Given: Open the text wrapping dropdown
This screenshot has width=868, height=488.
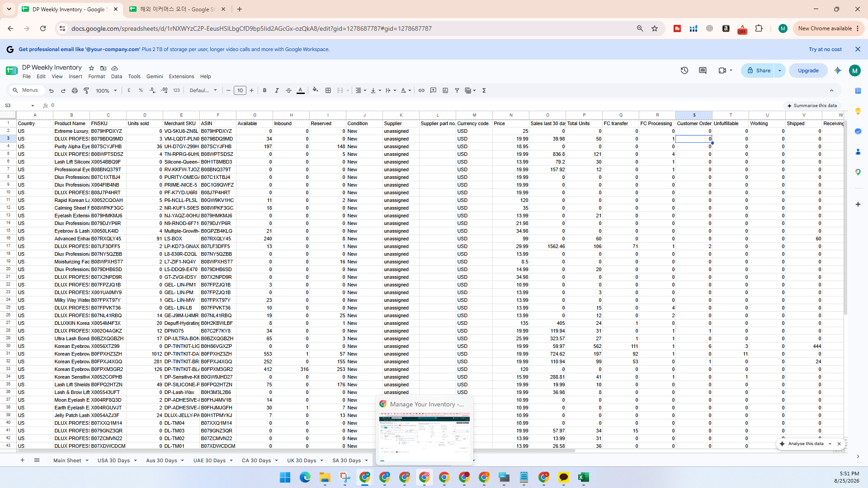Looking at the screenshot, I should 391,90.
